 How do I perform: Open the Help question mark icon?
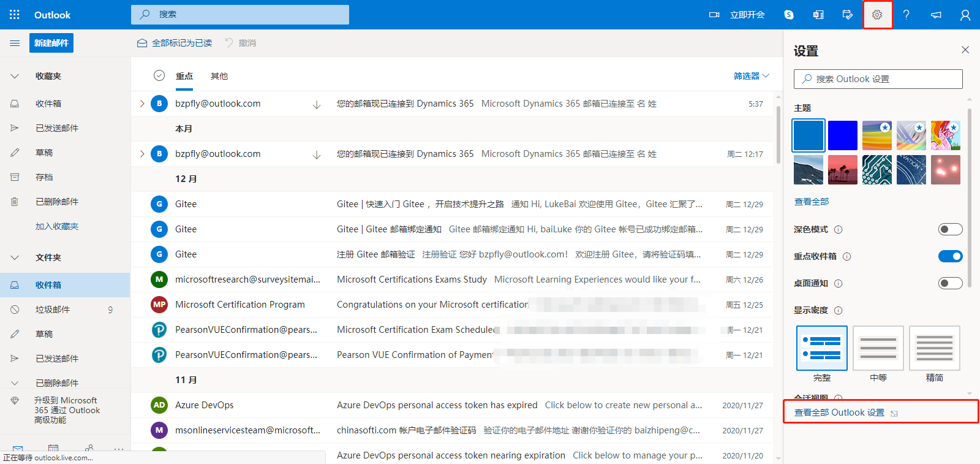tap(907, 15)
